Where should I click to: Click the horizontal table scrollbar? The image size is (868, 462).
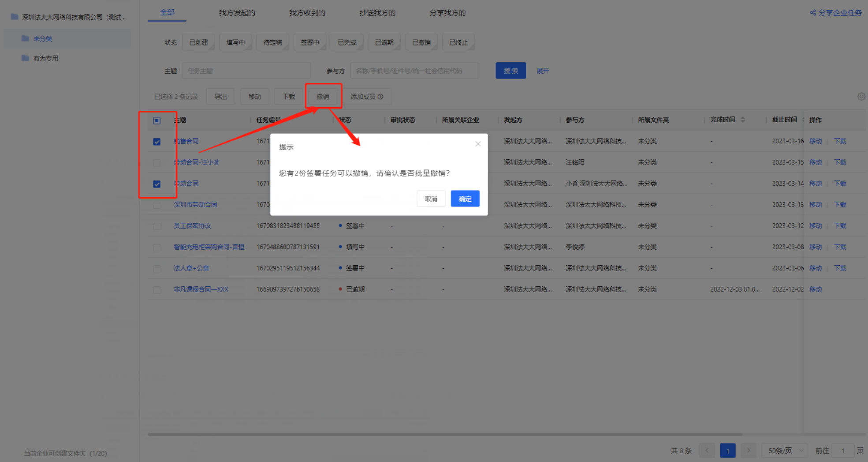[445, 434]
